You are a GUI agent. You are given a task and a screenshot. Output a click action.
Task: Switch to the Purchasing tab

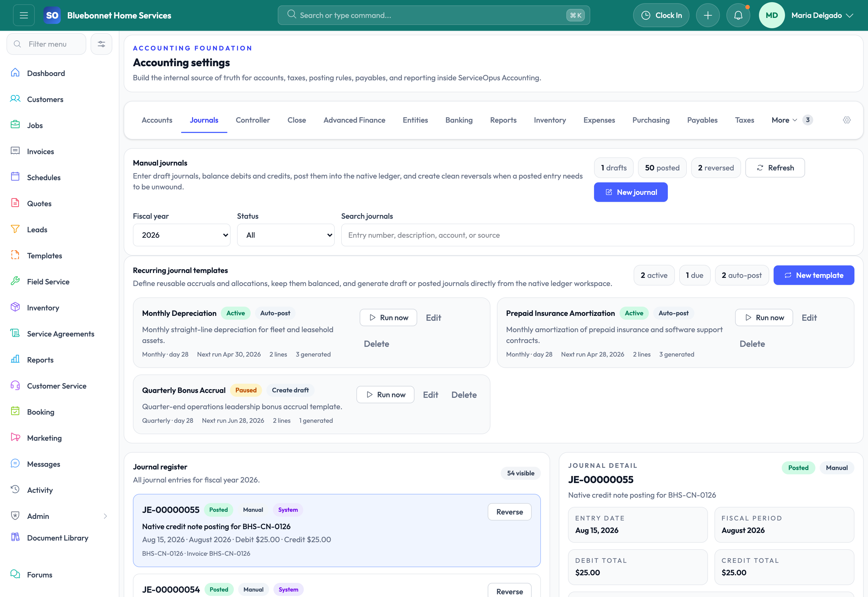click(651, 120)
